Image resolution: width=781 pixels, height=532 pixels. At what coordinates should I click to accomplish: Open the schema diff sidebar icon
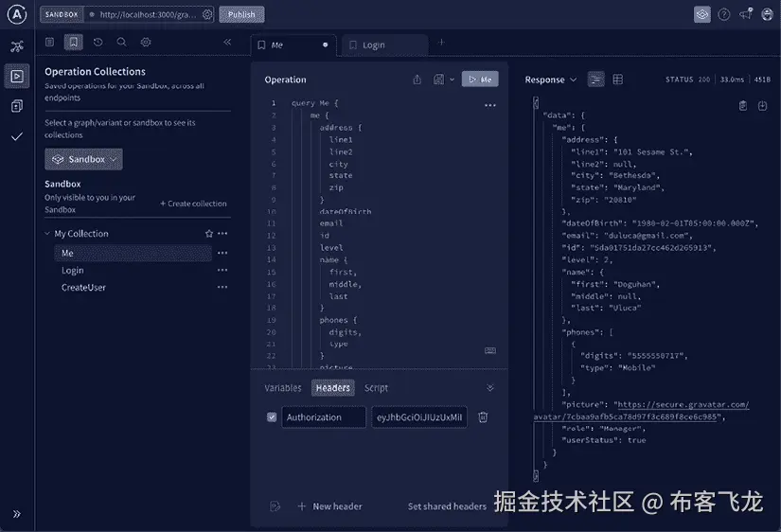17,106
